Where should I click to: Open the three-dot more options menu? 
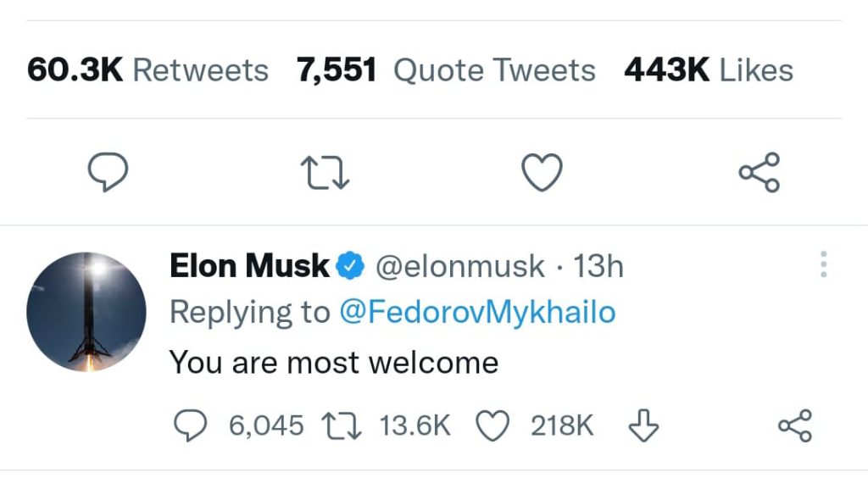coord(823,266)
